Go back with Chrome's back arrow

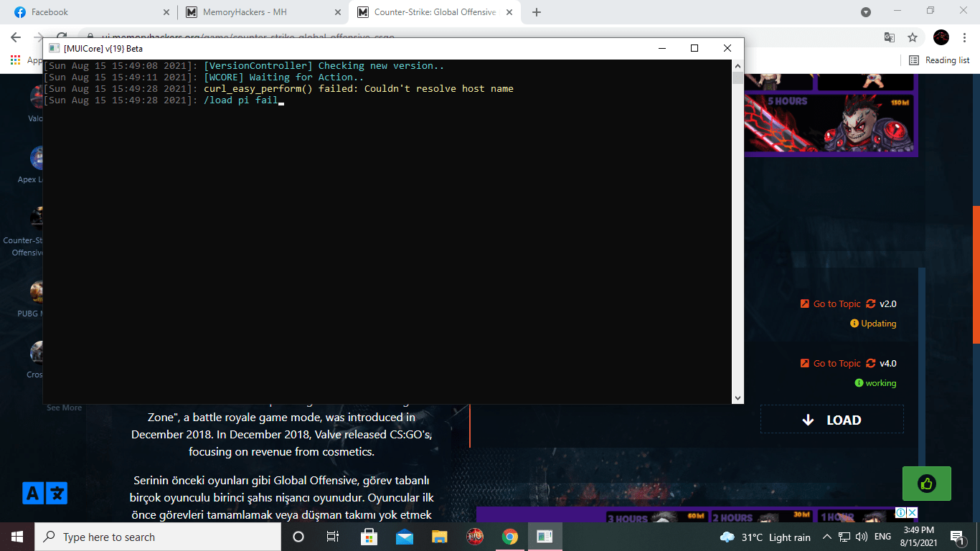pos(16,37)
